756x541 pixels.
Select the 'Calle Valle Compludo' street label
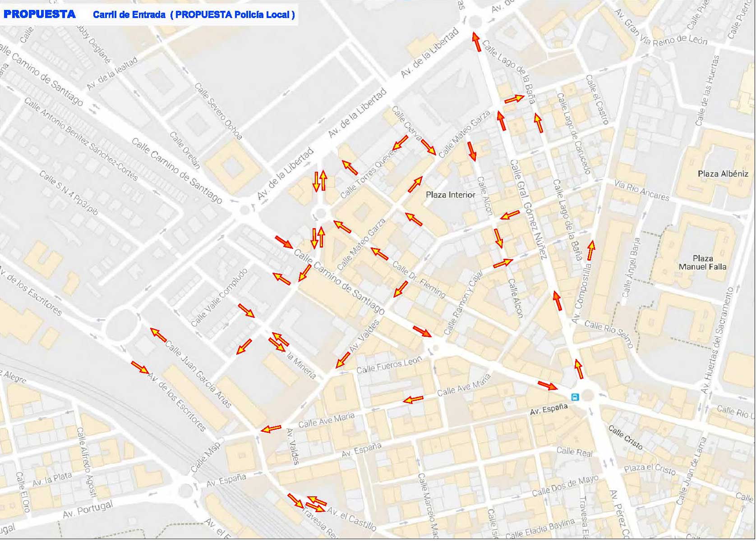tap(219, 298)
